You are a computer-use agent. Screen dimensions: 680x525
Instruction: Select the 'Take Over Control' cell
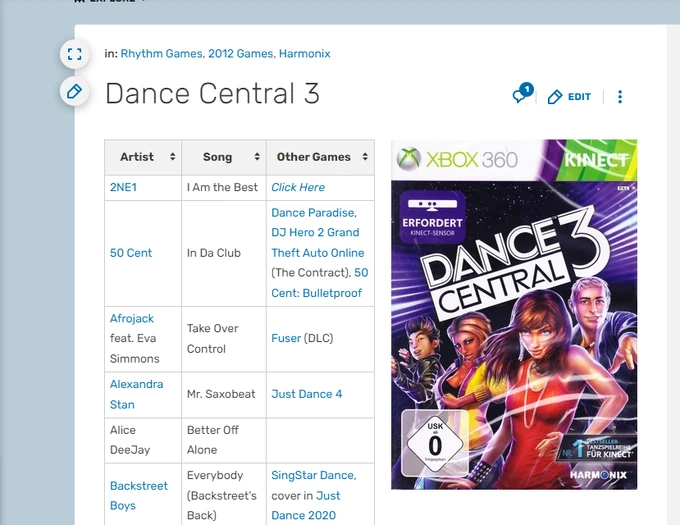click(x=224, y=339)
